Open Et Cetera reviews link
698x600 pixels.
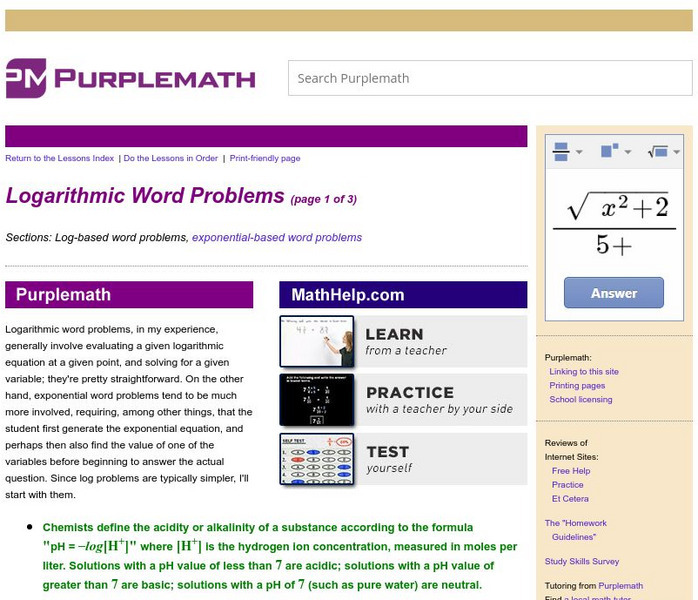(x=570, y=499)
